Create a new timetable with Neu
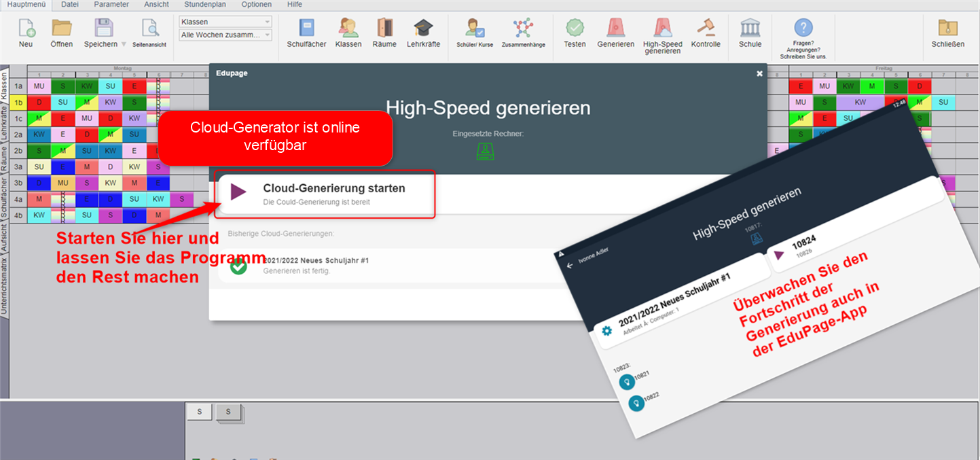 26,33
